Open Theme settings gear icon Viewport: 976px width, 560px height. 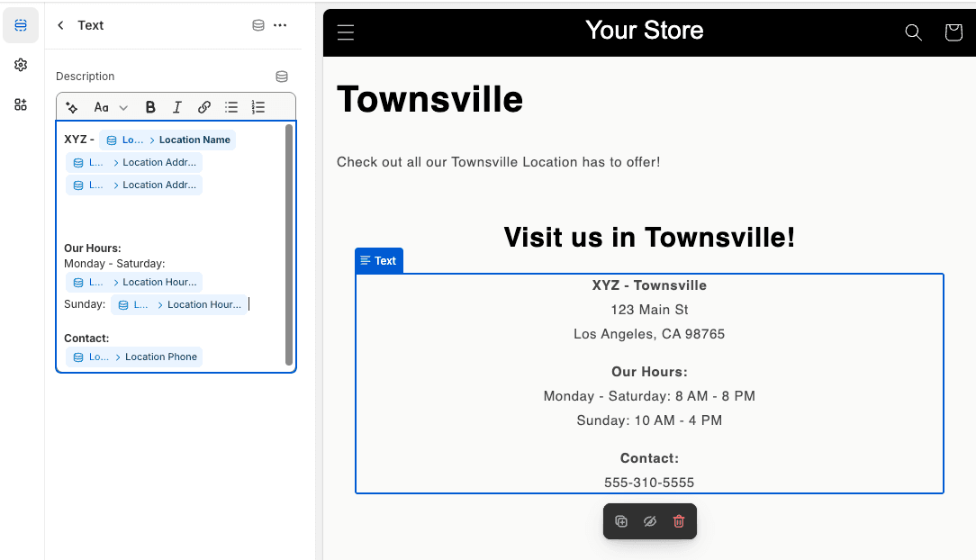click(x=21, y=65)
